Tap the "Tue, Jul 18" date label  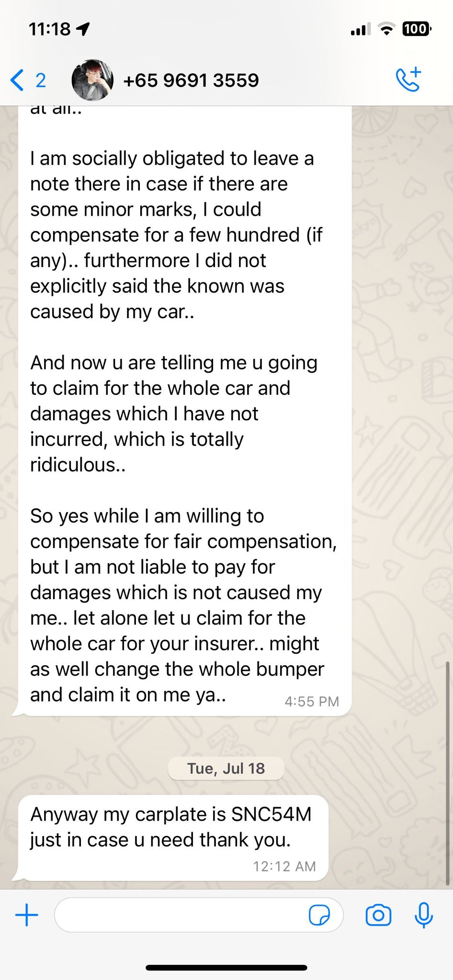[226, 768]
